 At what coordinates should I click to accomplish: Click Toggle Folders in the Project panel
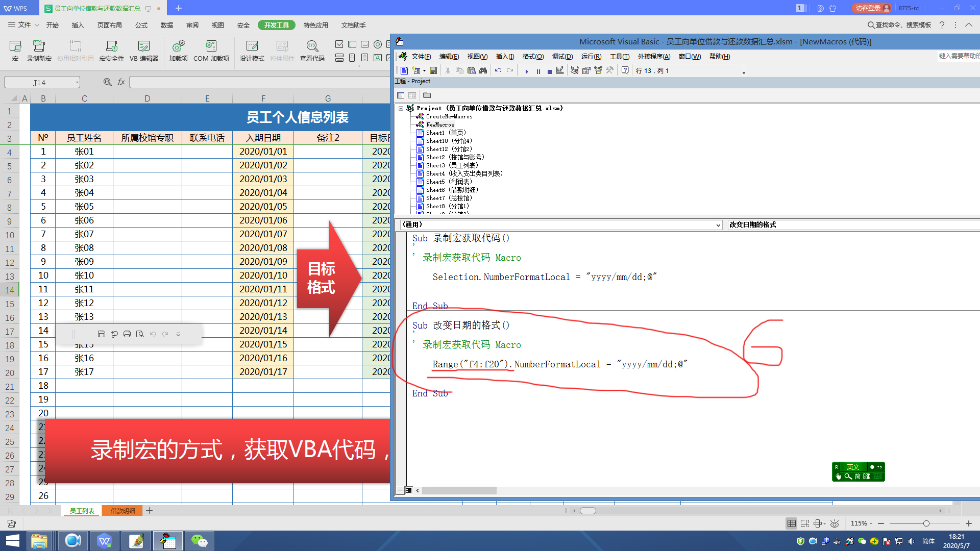pyautogui.click(x=427, y=95)
